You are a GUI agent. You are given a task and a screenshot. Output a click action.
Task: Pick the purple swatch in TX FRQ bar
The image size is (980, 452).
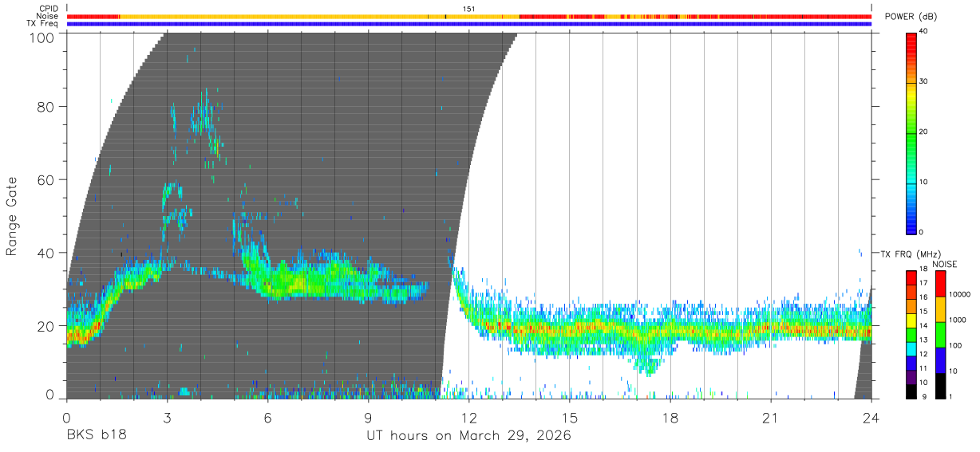[x=911, y=378]
